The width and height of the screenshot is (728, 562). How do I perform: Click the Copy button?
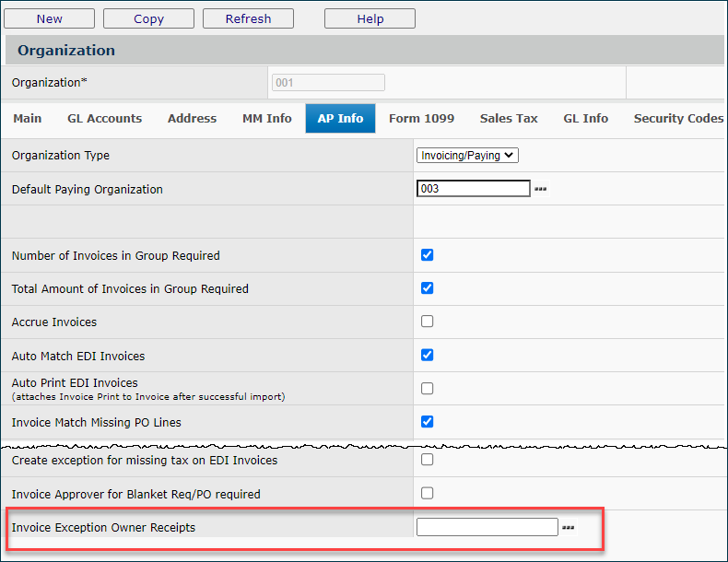(x=148, y=18)
